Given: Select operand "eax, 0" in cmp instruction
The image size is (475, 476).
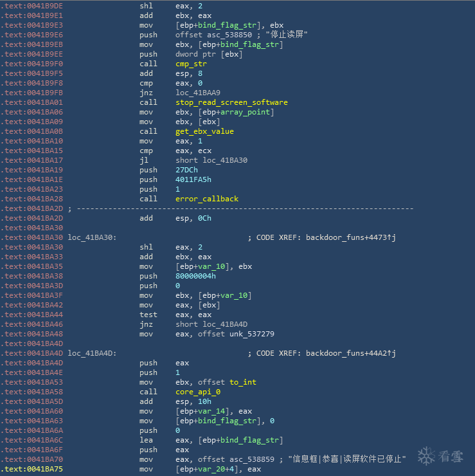Looking at the screenshot, I should tap(189, 83).
